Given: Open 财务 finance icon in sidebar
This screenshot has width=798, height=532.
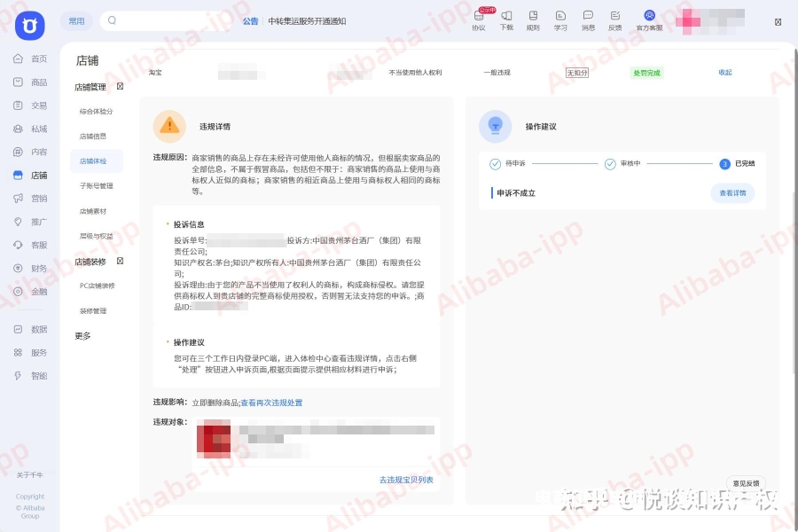Looking at the screenshot, I should [x=18, y=269].
